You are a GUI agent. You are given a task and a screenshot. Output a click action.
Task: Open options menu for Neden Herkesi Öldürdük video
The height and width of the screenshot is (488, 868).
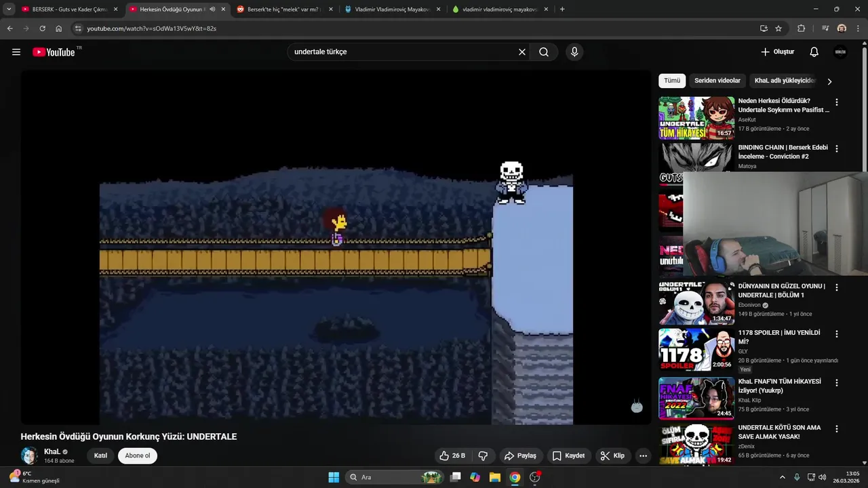[836, 102]
